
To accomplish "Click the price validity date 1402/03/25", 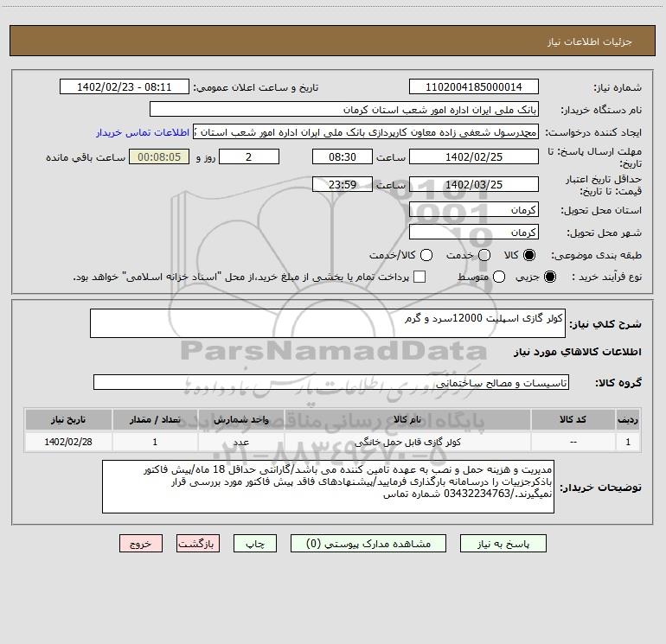I will [x=474, y=184].
